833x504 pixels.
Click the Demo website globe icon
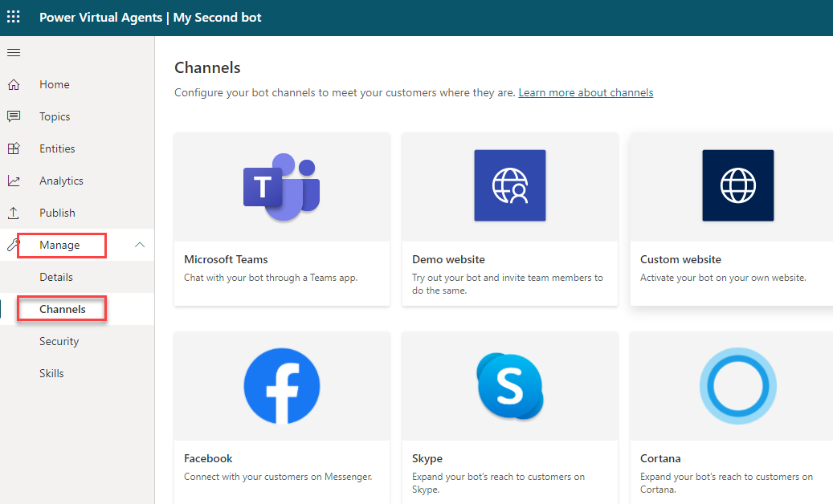click(510, 185)
